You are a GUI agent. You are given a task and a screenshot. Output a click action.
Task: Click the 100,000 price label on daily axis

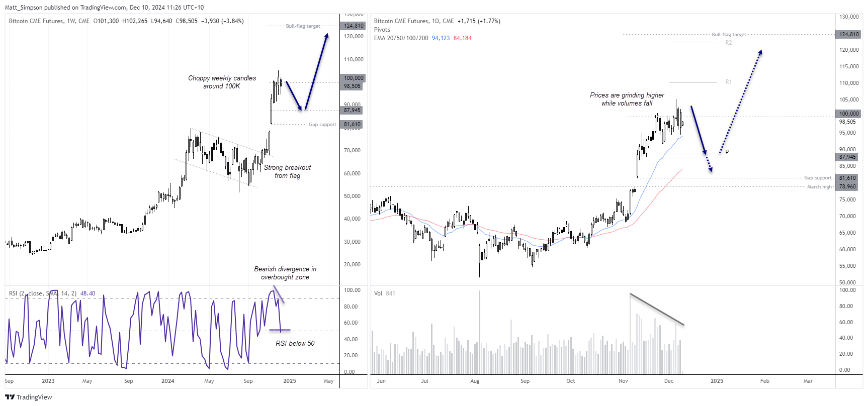(x=849, y=114)
